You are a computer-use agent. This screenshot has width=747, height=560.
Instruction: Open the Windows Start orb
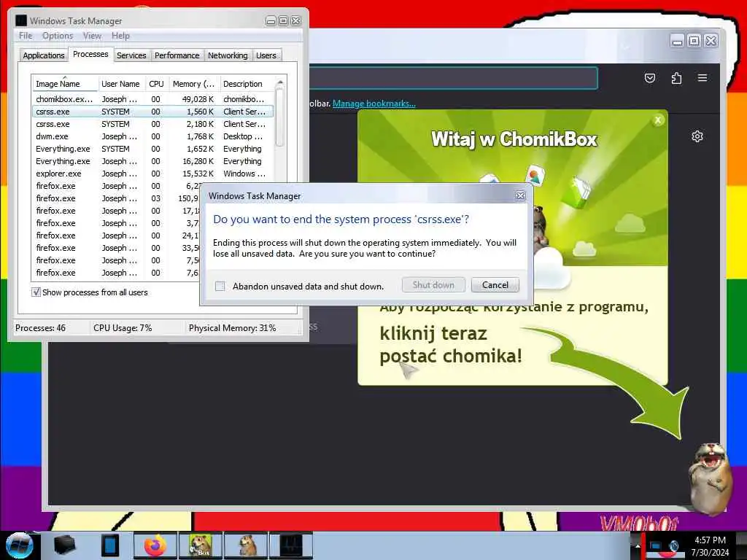[x=19, y=545]
